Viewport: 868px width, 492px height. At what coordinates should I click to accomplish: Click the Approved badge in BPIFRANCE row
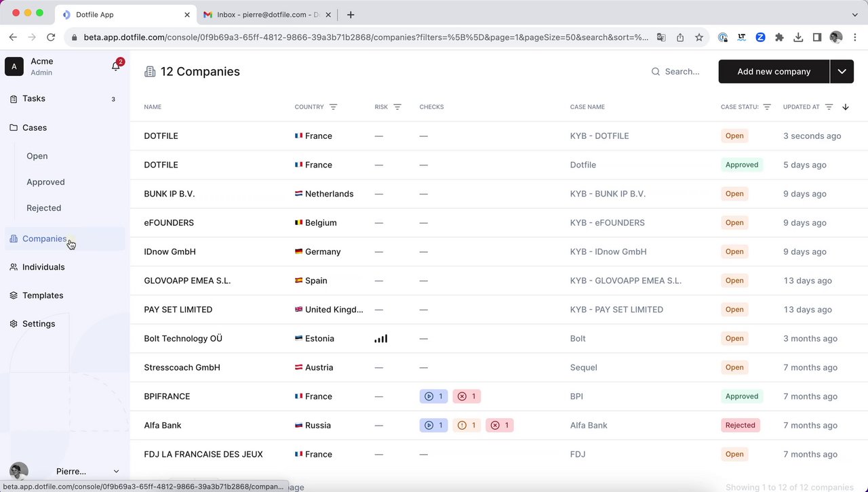click(x=742, y=396)
